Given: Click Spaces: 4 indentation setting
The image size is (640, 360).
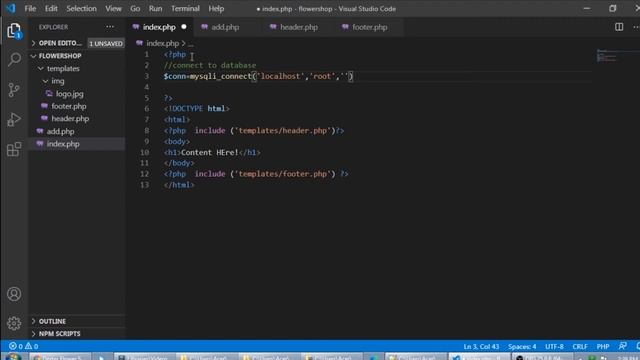Looking at the screenshot, I should click(x=522, y=347).
